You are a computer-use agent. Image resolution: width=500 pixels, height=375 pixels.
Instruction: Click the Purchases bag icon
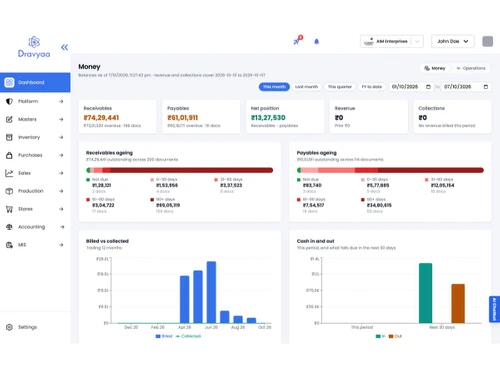(x=9, y=155)
